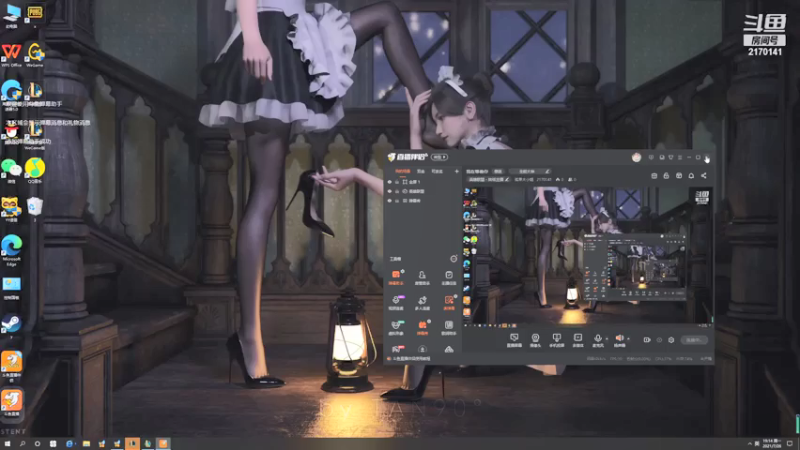Open the person-shaped tool in toolbox top row
This screenshot has width=800, height=450.
tap(422, 277)
